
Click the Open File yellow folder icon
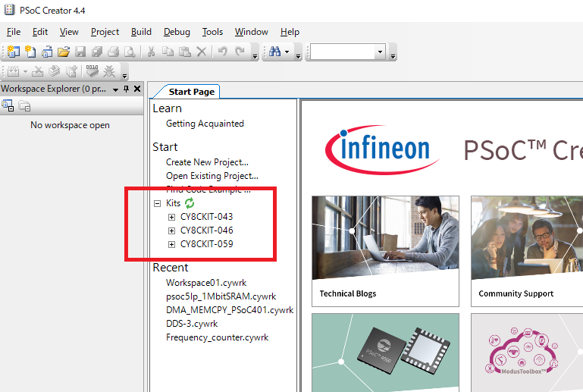tap(64, 52)
